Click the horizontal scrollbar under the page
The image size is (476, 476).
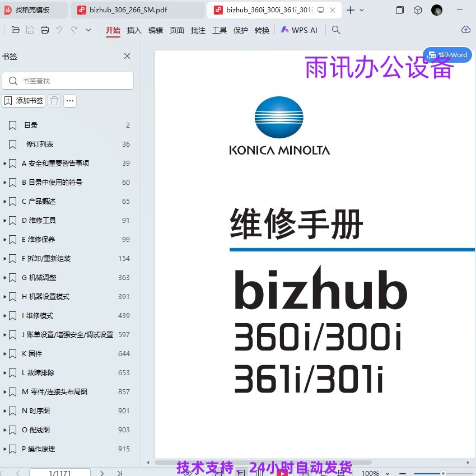point(263,463)
